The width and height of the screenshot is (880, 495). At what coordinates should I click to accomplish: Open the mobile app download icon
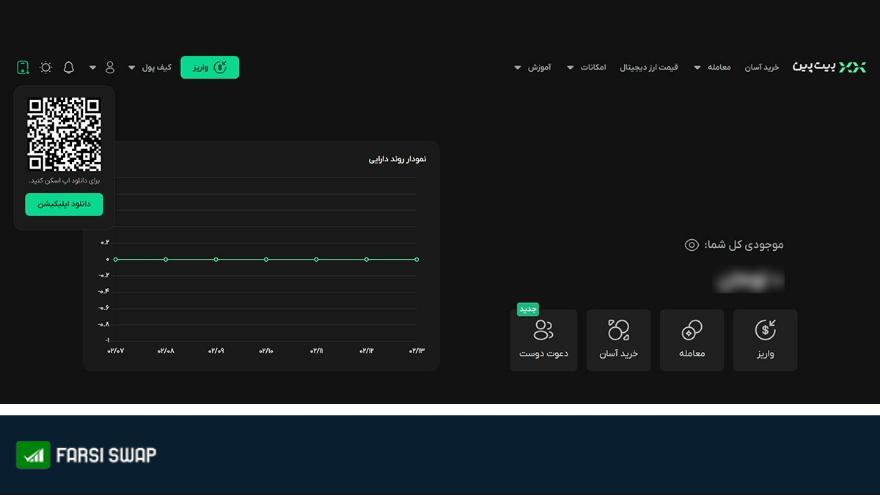pyautogui.click(x=23, y=67)
